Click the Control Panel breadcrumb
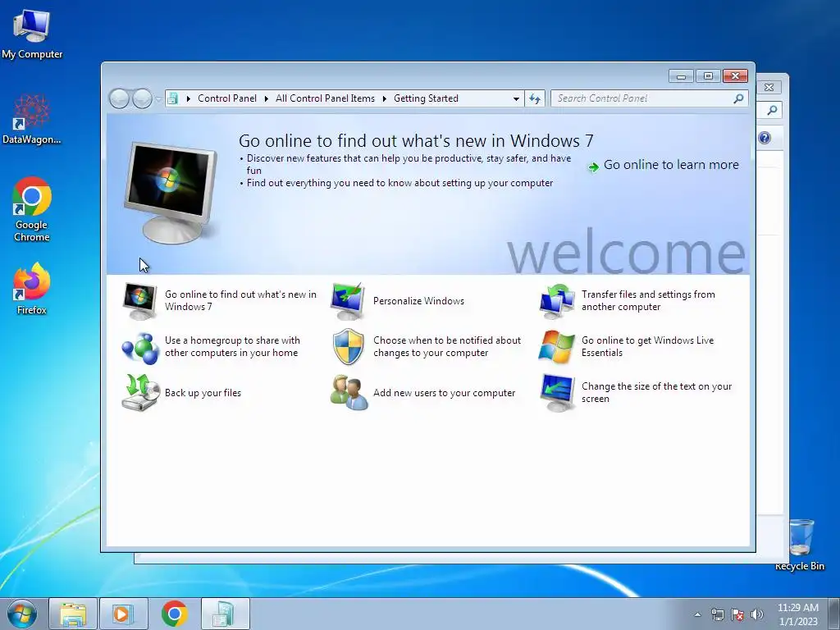 227,98
